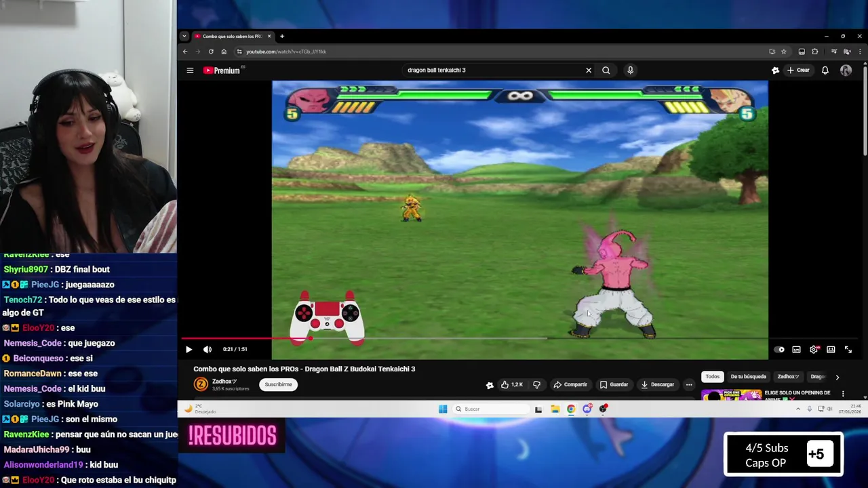Screen dimensions: 868x488
Task: Save the video with Guardar
Action: point(614,384)
